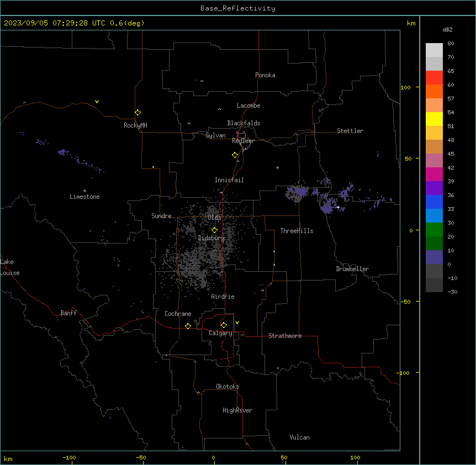Click the Banff label
The width and height of the screenshot is (476, 465).
68,313
